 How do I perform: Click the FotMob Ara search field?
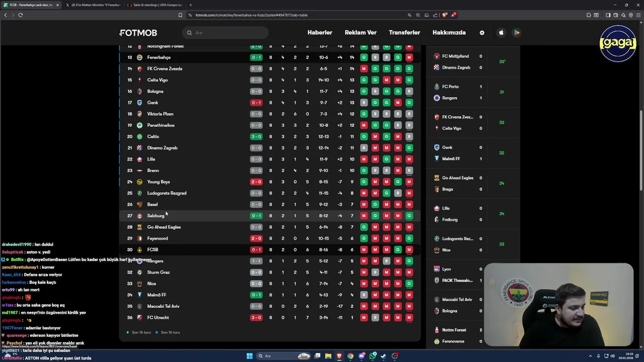click(225, 33)
